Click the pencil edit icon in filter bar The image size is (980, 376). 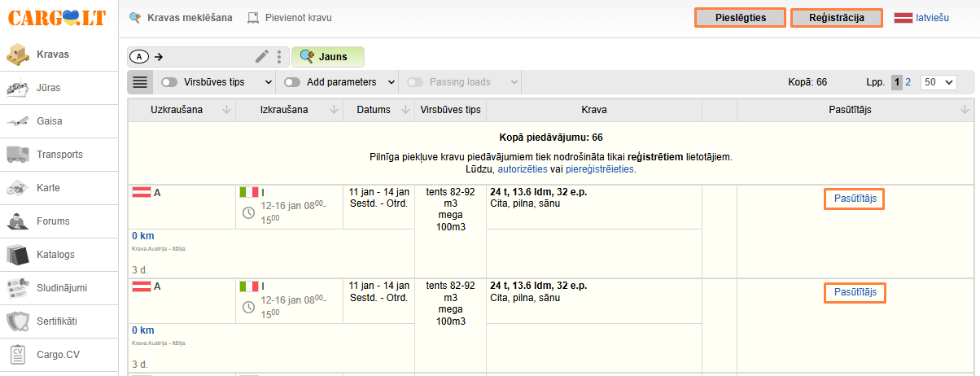point(261,57)
